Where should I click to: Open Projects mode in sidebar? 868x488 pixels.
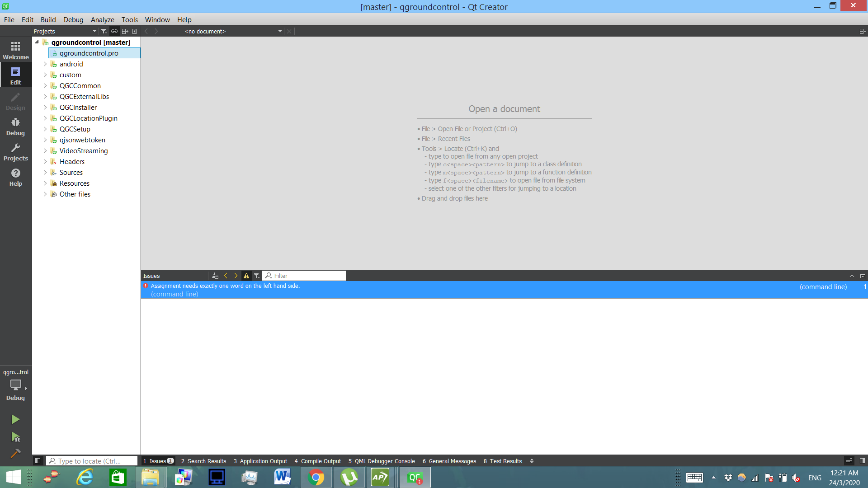[16, 152]
